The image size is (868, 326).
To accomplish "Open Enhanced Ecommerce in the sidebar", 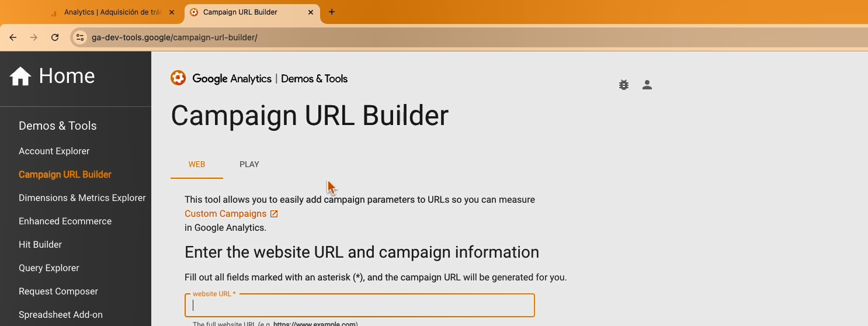I will pyautogui.click(x=65, y=221).
